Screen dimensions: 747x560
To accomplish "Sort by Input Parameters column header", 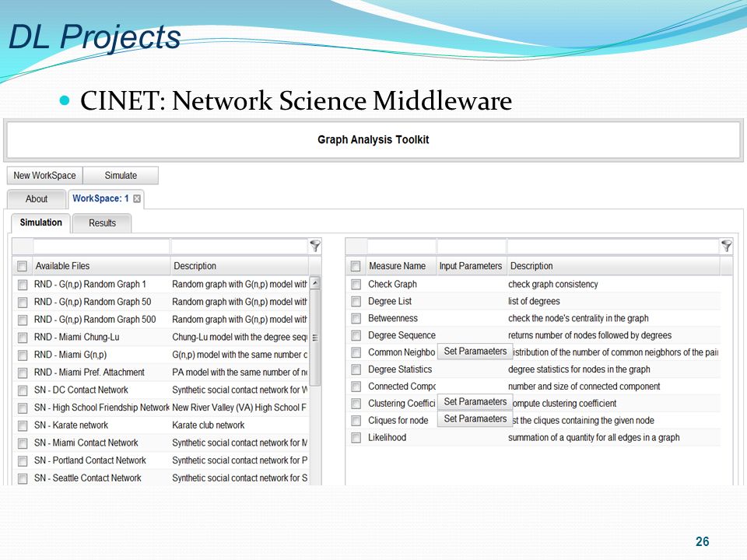I will tap(472, 266).
